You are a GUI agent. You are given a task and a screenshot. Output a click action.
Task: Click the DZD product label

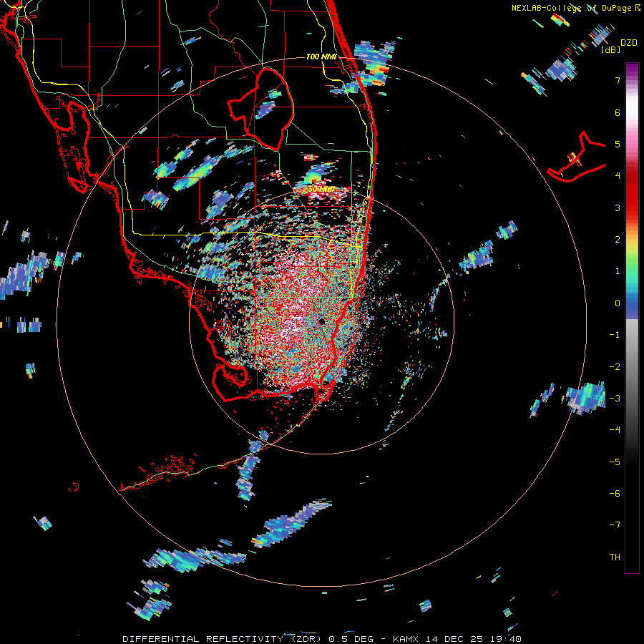pyautogui.click(x=629, y=42)
